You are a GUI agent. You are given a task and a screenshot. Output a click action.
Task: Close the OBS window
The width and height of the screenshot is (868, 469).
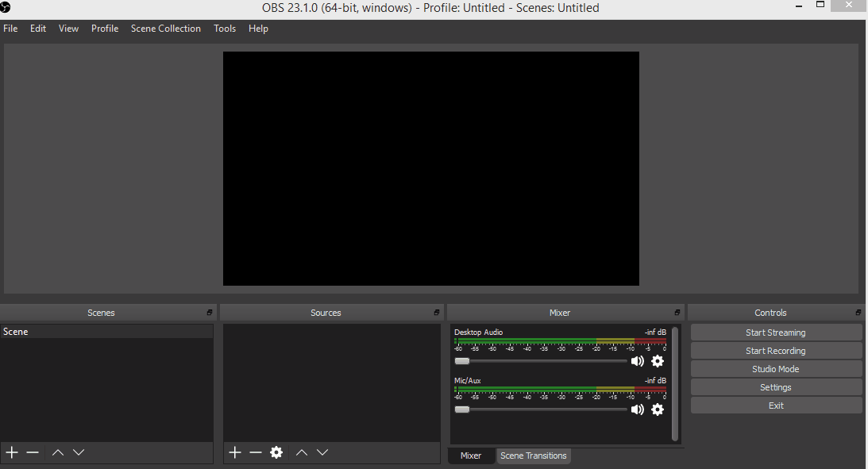click(849, 5)
